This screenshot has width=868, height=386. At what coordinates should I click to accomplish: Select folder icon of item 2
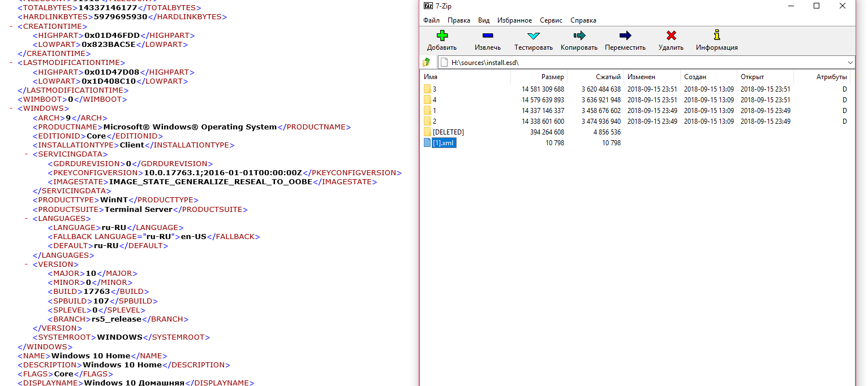[x=427, y=121]
